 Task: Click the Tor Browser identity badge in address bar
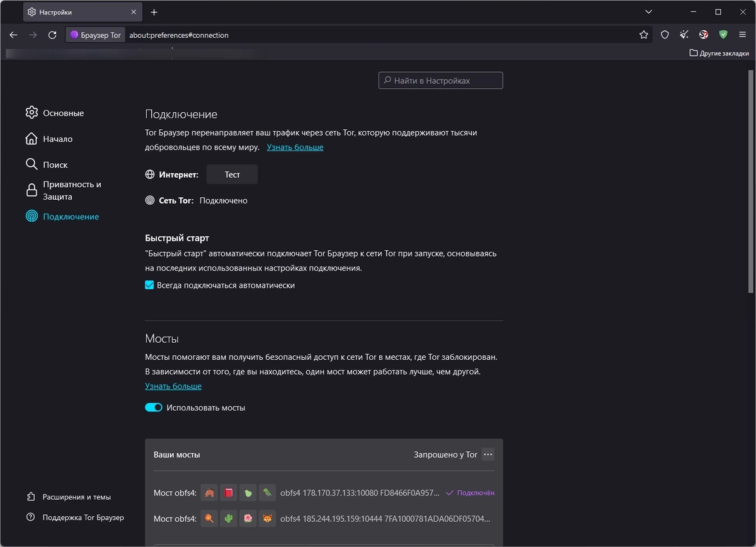pos(96,35)
